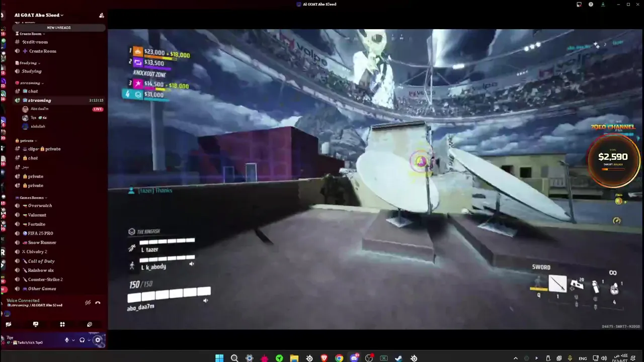Disconnect from voice with the hang-up icon
This screenshot has height=362, width=644.
[98, 303]
